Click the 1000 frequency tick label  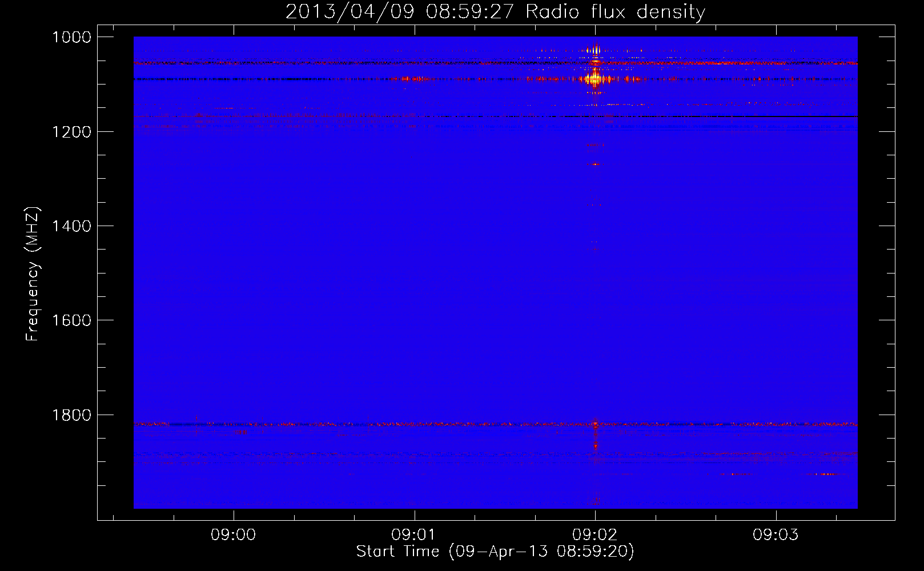point(71,37)
